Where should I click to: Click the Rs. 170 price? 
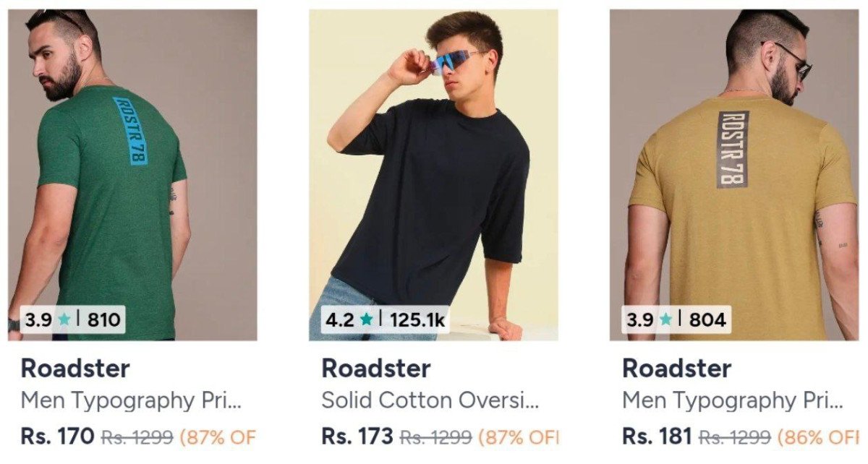(x=58, y=437)
